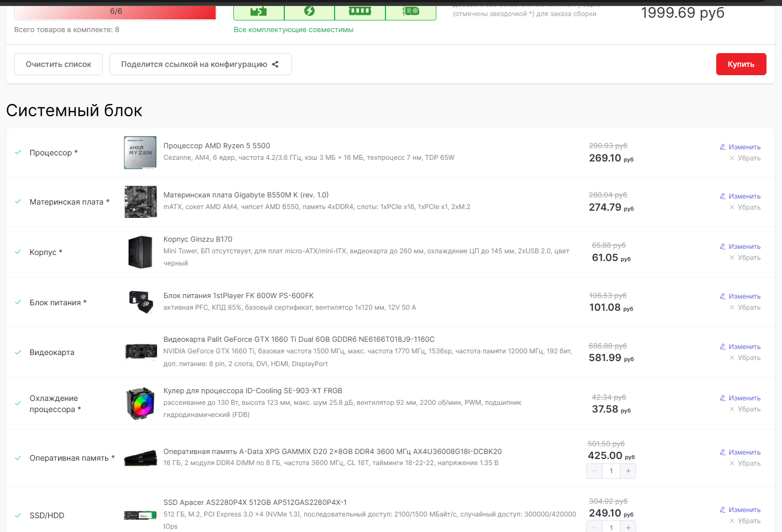Click the 581.99 руб video card price
The image size is (782, 532).
(611, 358)
